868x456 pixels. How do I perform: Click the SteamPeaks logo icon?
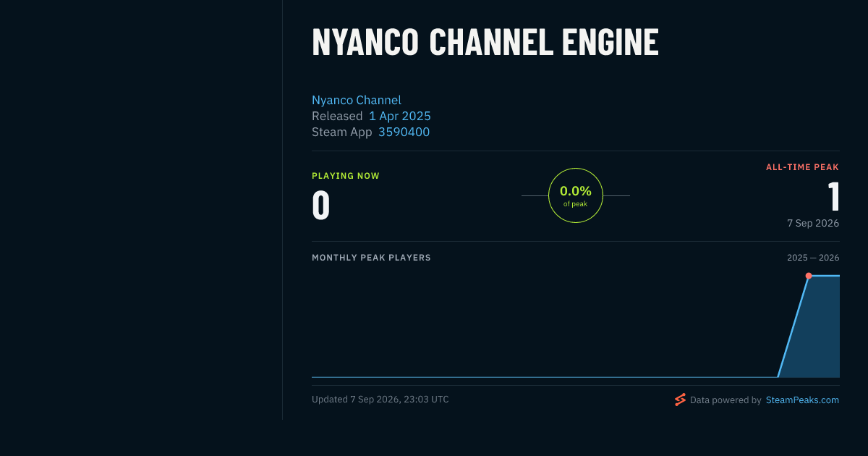(680, 400)
